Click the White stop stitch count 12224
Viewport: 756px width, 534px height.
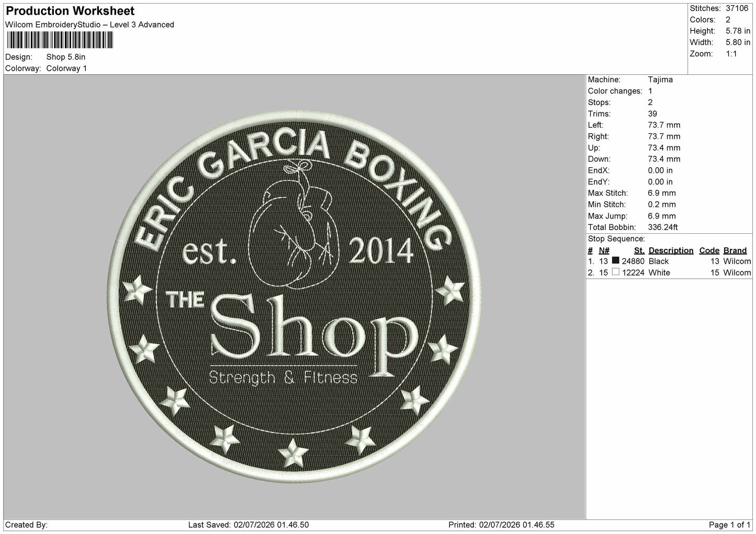click(x=633, y=272)
